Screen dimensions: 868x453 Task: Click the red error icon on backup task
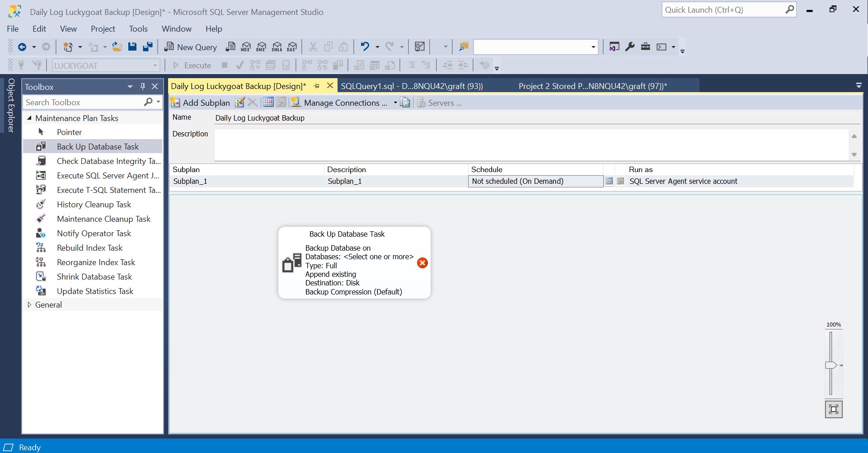(x=422, y=263)
